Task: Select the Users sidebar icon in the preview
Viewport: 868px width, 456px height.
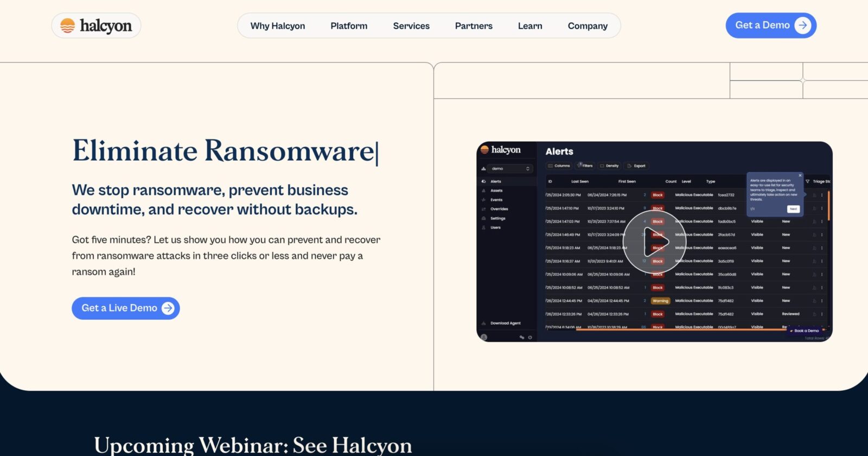Action: click(x=483, y=227)
